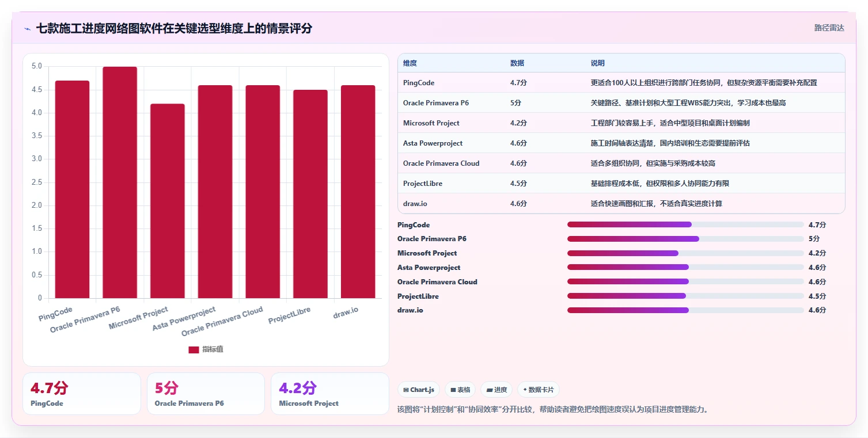Select the 进度 tag chip

click(x=496, y=390)
